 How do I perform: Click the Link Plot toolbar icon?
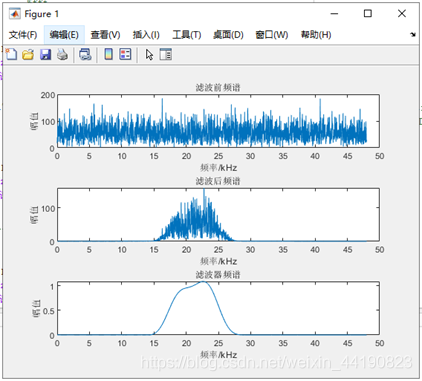pos(85,54)
